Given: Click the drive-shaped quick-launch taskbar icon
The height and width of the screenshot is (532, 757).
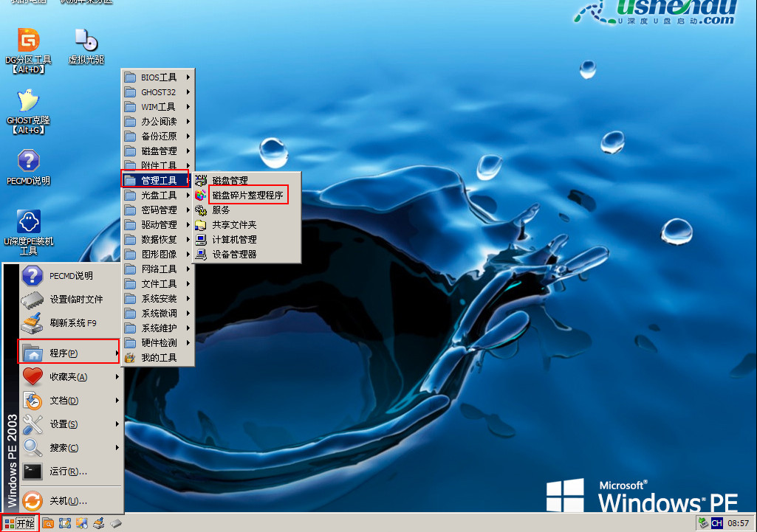Looking at the screenshot, I should [115, 523].
